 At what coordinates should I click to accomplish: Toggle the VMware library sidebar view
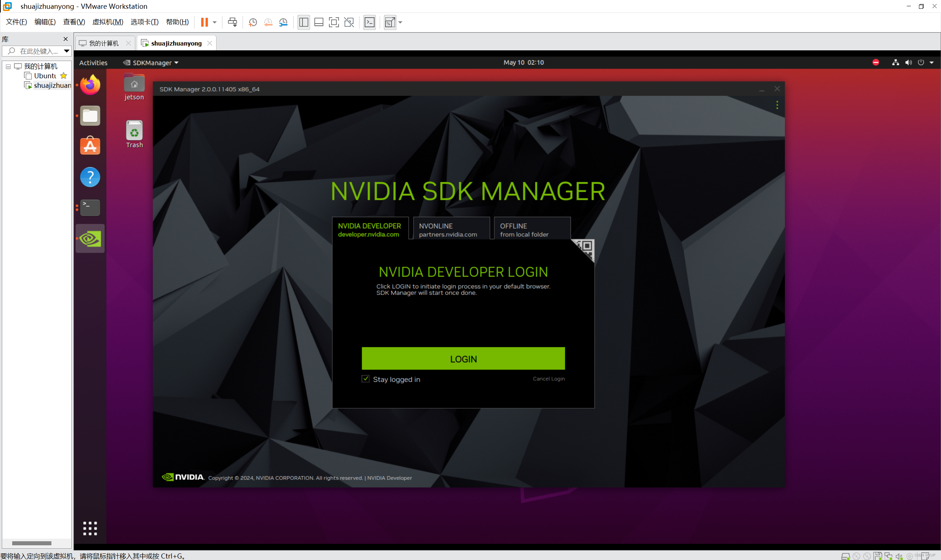point(304,22)
